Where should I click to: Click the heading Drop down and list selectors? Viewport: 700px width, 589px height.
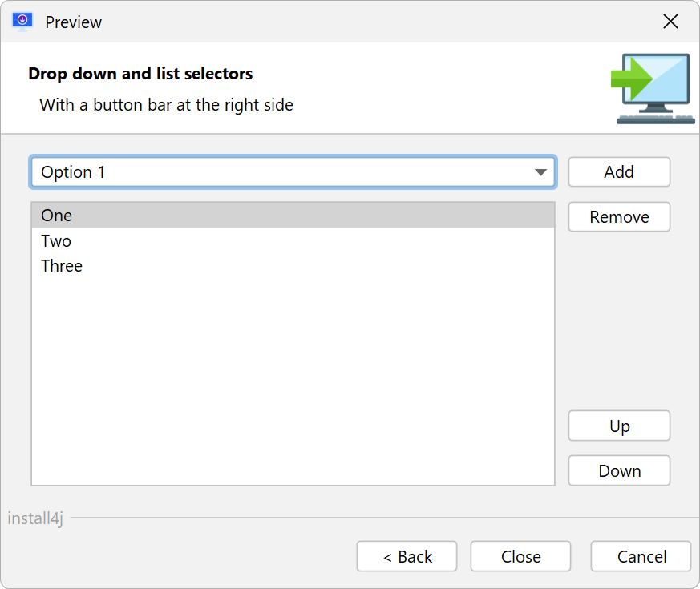[x=140, y=74]
